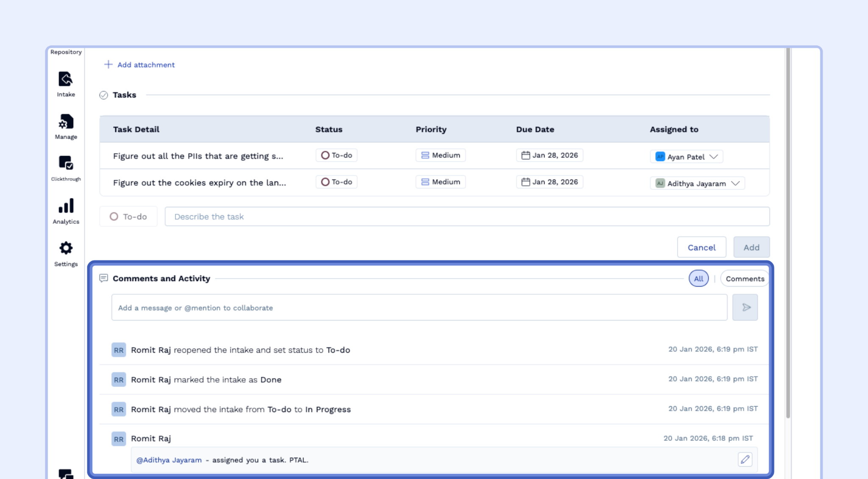Switch to the All activity filter
This screenshot has width=868, height=479.
(x=698, y=278)
